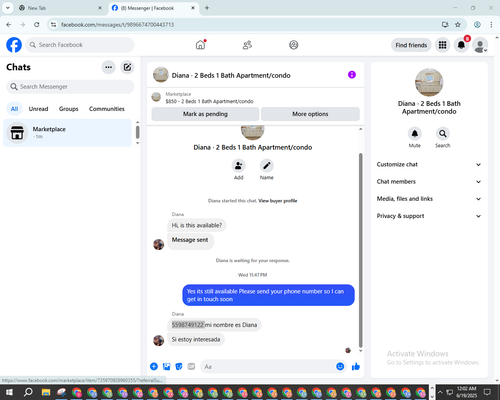The width and height of the screenshot is (500, 400).
Task: Open Windows notification center icon
Action: [487, 392]
